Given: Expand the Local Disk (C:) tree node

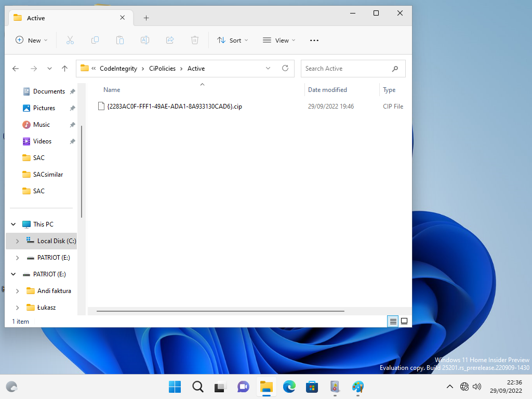Looking at the screenshot, I should [x=17, y=241].
